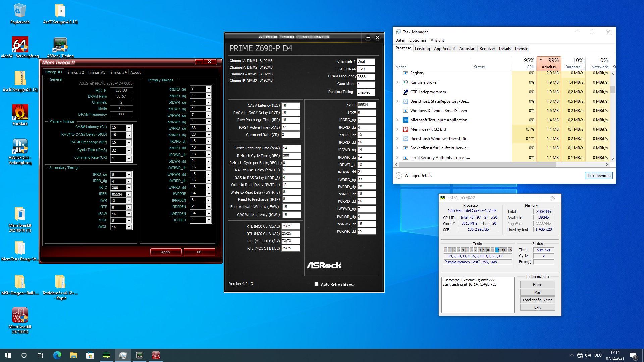This screenshot has width=644, height=362.
Task: Open the MemTest+Dang+W folder
Action: (x=20, y=251)
